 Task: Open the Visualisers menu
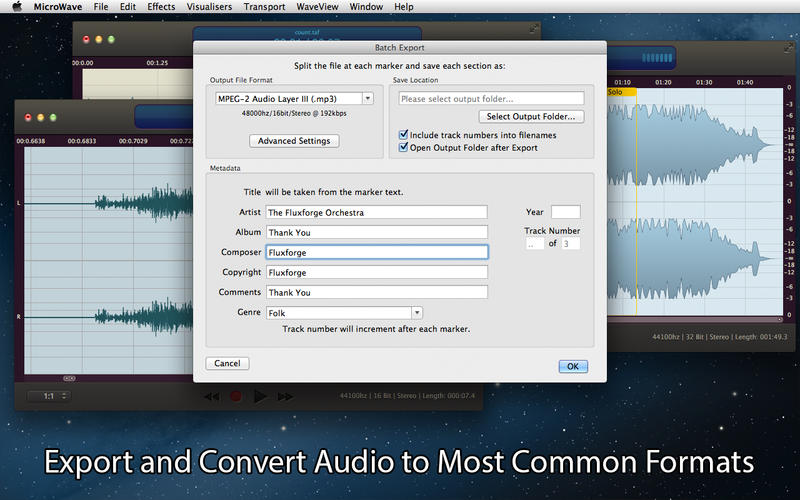(209, 7)
